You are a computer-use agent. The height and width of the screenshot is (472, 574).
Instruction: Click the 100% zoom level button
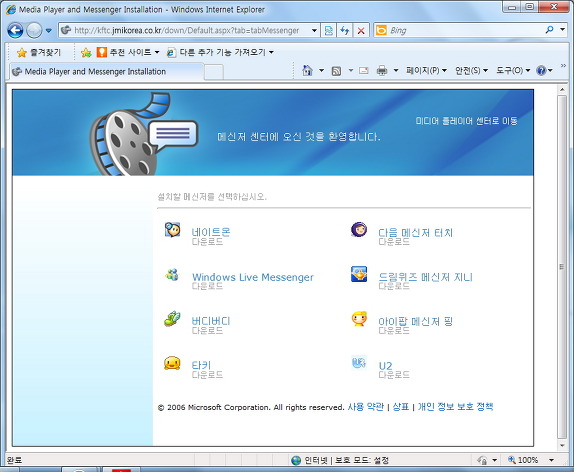523,460
